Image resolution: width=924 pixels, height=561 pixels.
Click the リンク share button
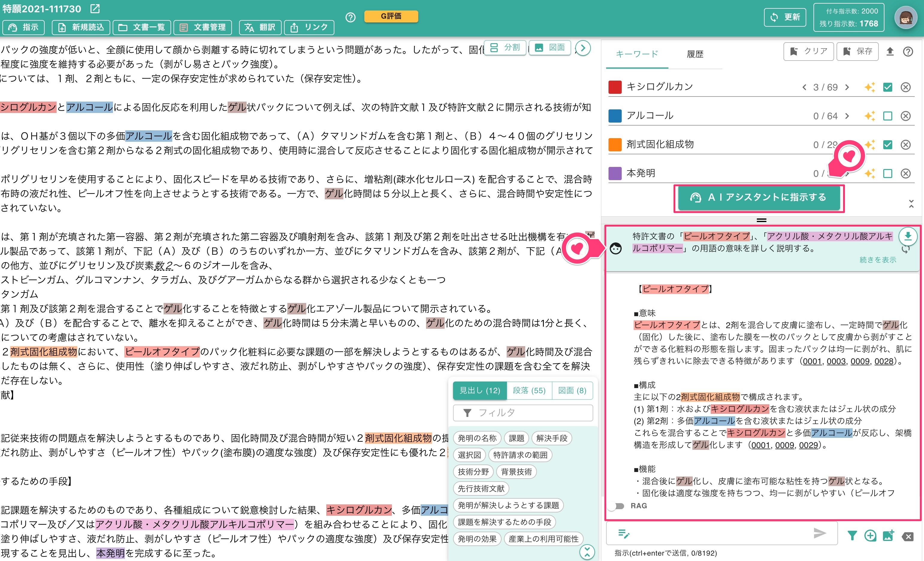coord(309,27)
